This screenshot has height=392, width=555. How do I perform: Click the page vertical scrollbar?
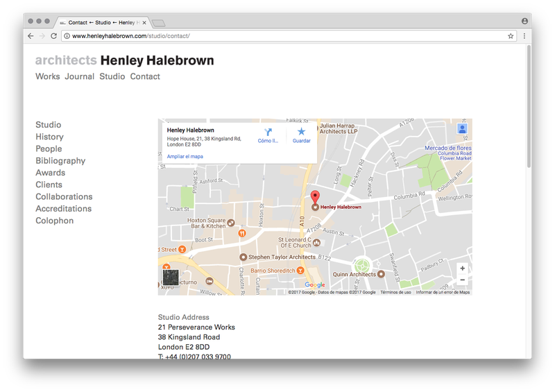[x=529, y=106]
